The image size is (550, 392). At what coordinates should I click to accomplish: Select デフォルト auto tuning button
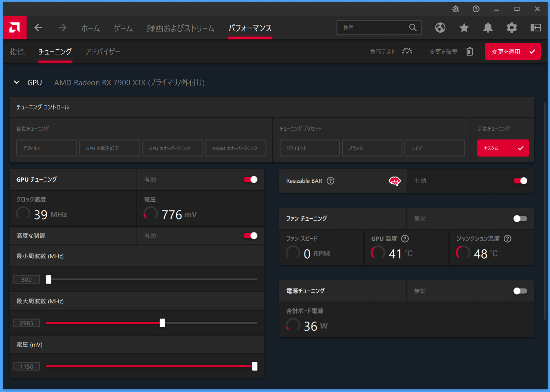coord(47,148)
